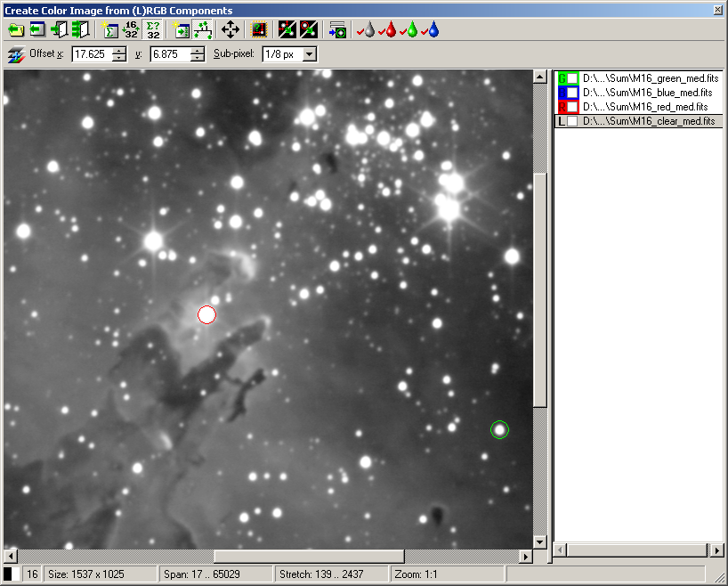Click the red circled marker on the nebula
This screenshot has height=586, width=728.
206,314
